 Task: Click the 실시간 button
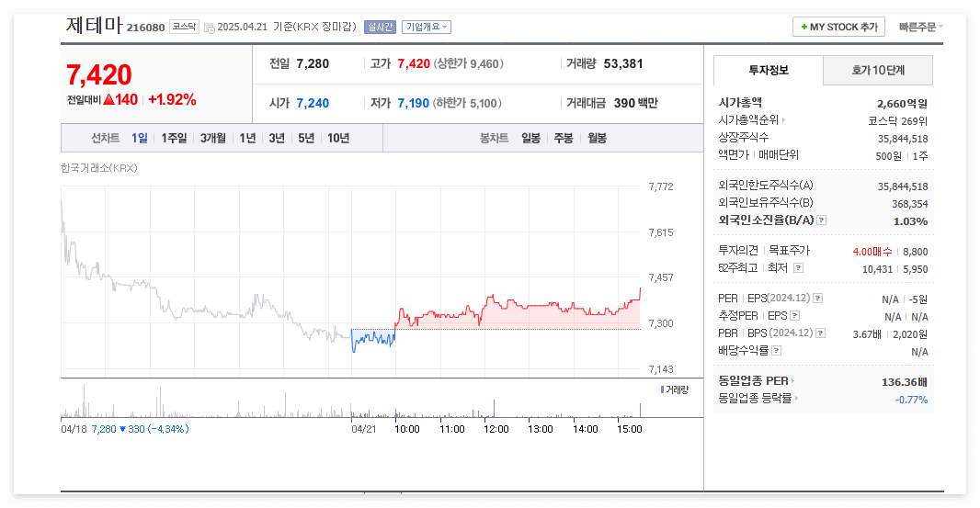[x=380, y=27]
